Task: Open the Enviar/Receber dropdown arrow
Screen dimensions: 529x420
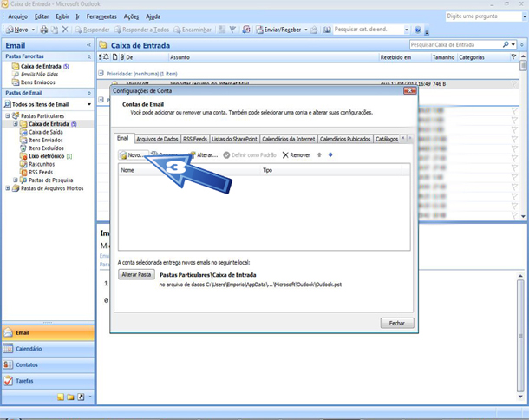Action: coord(306,30)
